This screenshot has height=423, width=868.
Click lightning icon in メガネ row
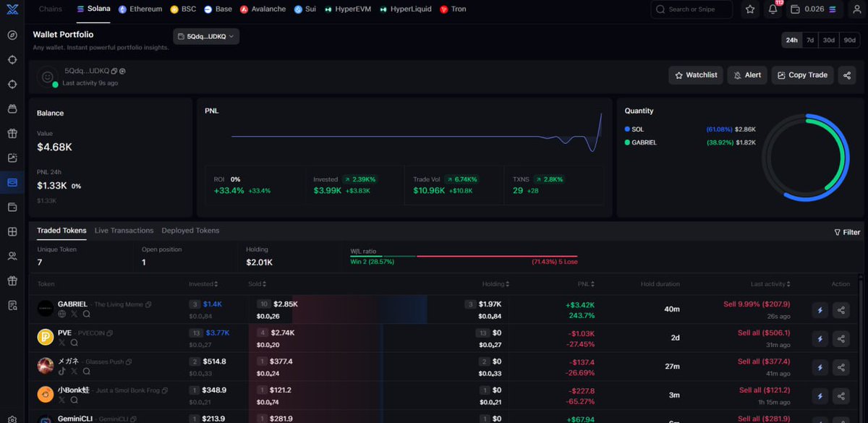(820, 367)
